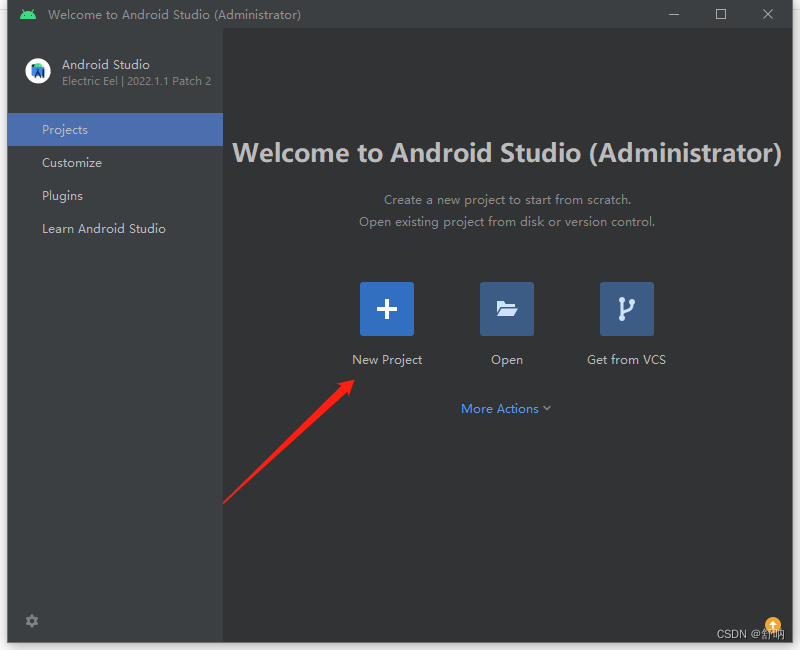Click the Open folder icon

pyautogui.click(x=507, y=309)
